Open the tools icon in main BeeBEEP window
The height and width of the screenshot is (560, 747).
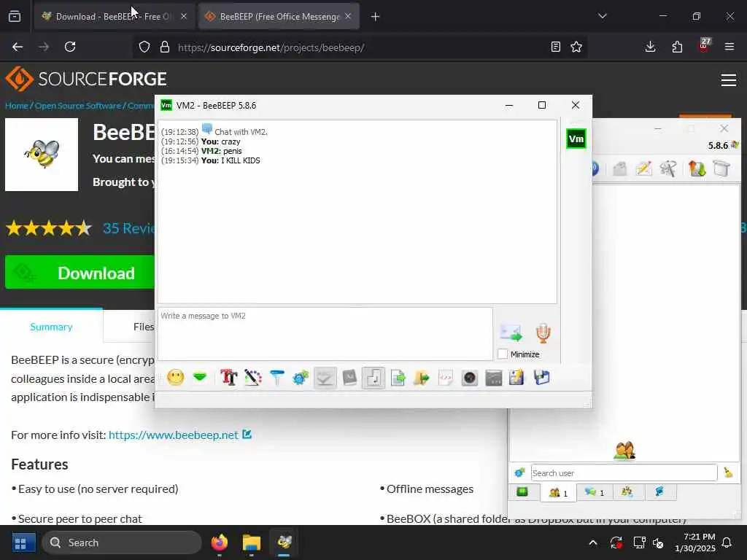(668, 168)
